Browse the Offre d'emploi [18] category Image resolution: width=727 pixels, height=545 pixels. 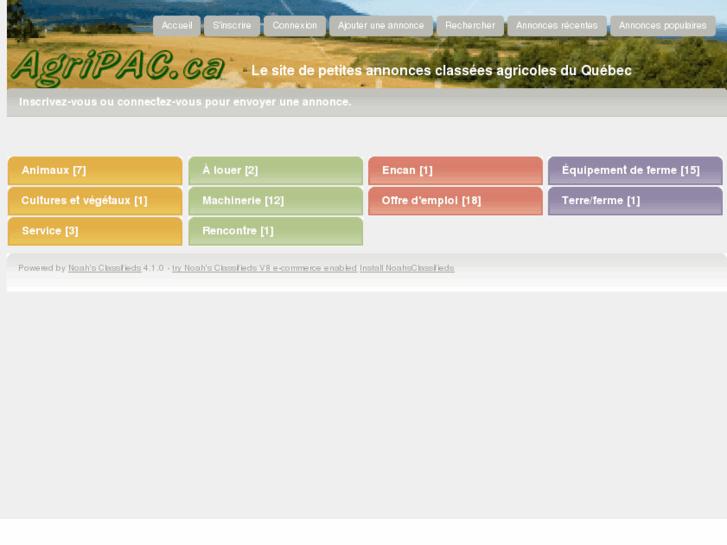click(455, 201)
